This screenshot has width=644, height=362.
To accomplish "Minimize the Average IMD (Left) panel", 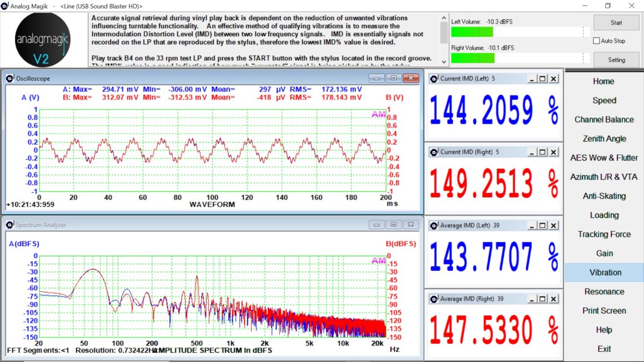I will [x=531, y=225].
